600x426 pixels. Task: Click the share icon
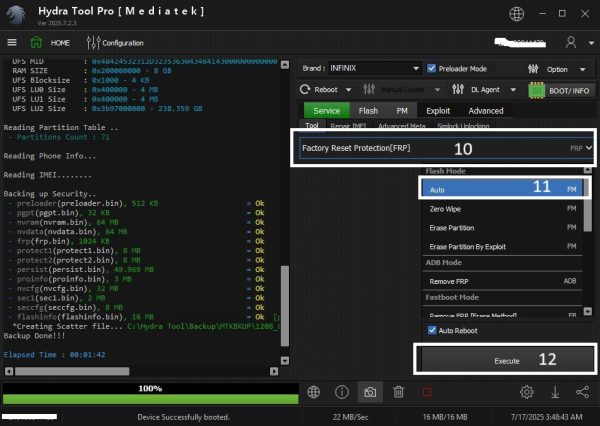(x=582, y=392)
